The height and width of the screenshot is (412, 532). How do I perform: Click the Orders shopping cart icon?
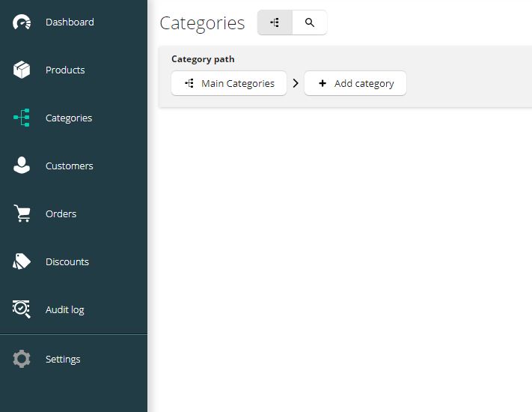22,213
